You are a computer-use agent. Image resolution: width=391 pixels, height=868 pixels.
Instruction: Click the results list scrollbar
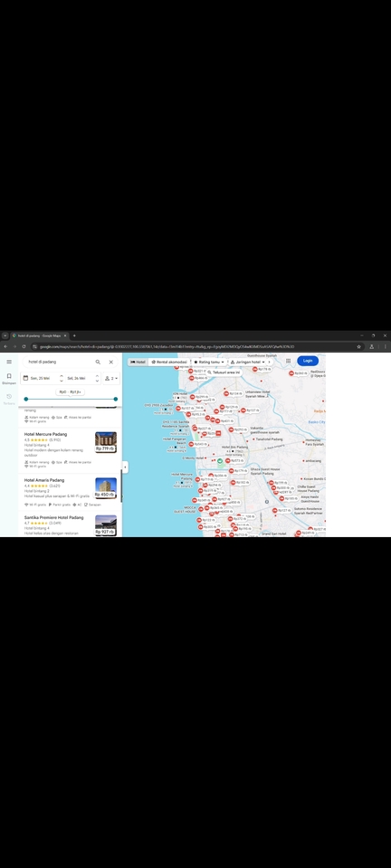pos(120,487)
